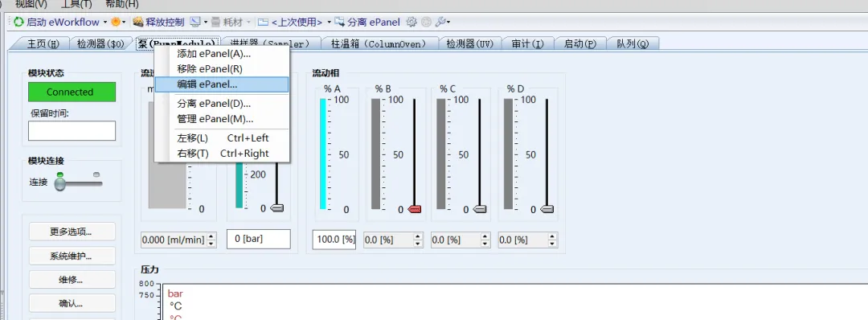
Task: Expand the dropdown next to sun icon
Action: [124, 23]
